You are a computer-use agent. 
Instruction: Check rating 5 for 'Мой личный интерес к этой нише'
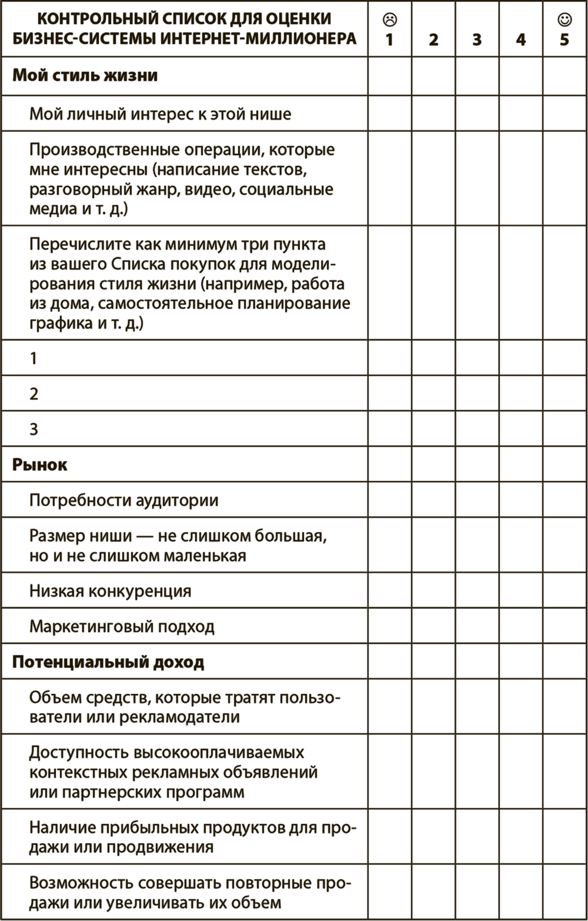[564, 114]
